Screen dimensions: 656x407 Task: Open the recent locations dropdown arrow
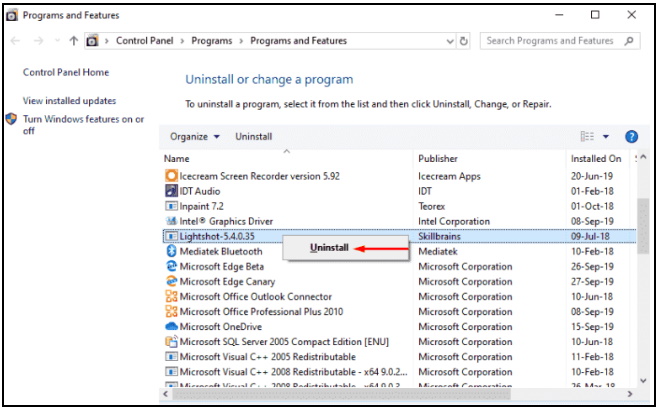click(x=57, y=41)
